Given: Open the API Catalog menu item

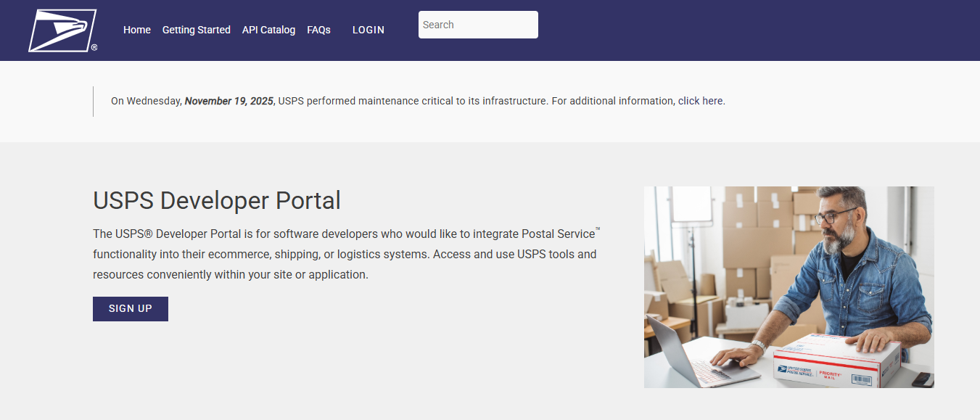Looking at the screenshot, I should tap(268, 30).
